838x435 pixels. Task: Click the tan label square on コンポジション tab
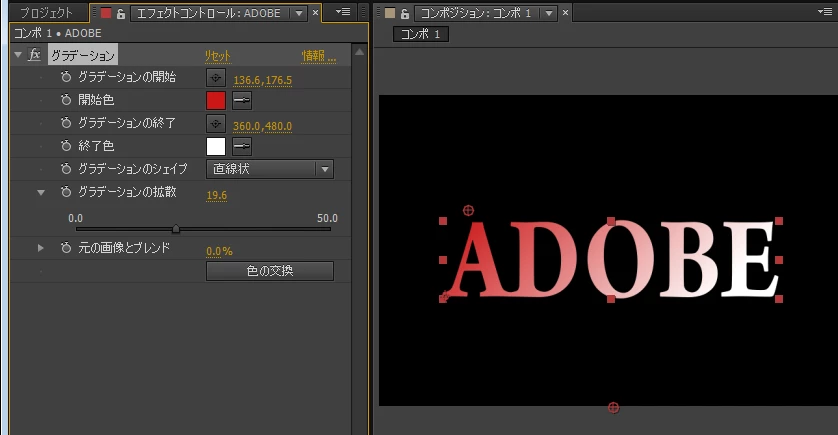click(390, 13)
